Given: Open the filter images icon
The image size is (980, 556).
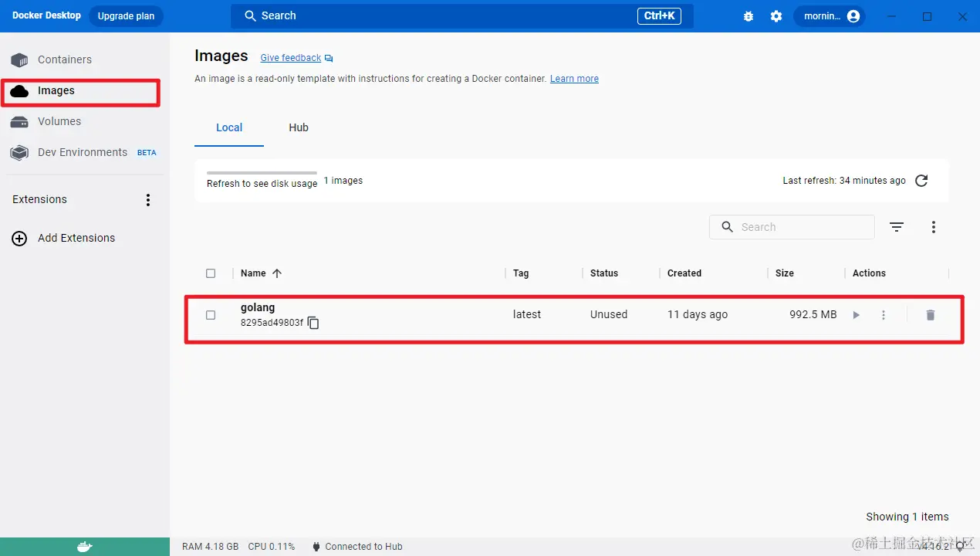Looking at the screenshot, I should click(x=896, y=227).
